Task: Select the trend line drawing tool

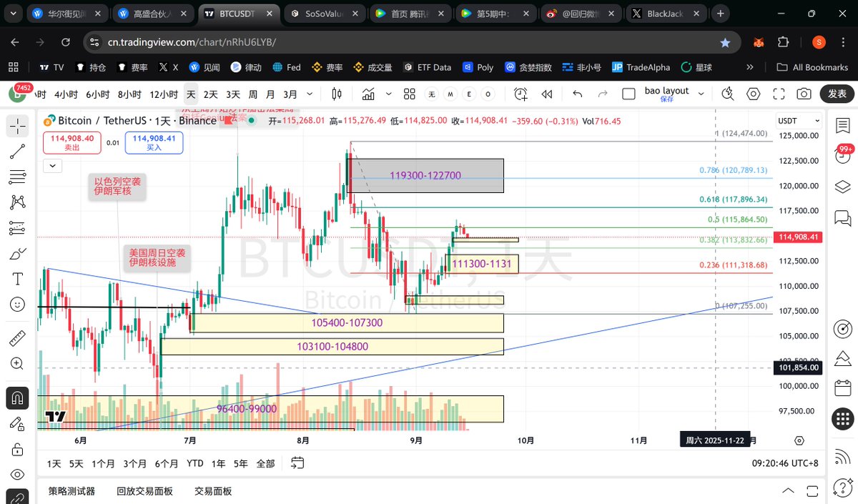Action: point(18,151)
